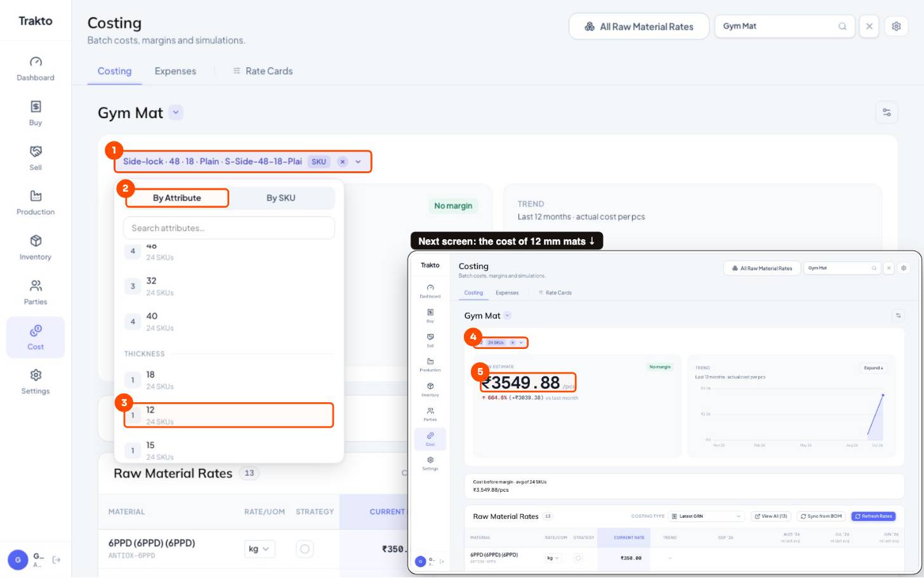
Task: Open Dashboard in the main left sidebar
Action: [x=36, y=69]
